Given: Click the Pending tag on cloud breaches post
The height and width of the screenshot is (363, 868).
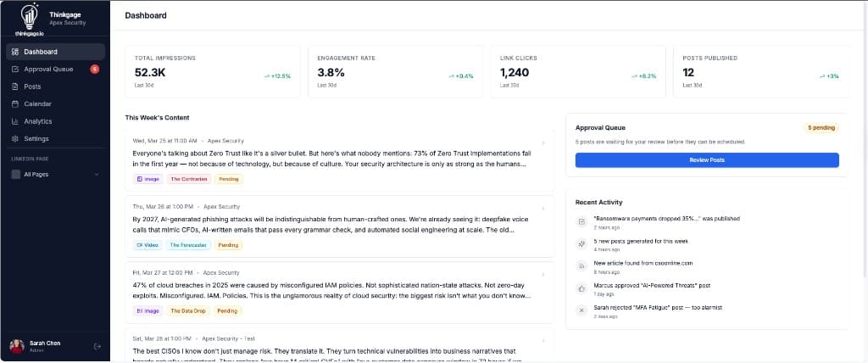Looking at the screenshot, I should (227, 311).
